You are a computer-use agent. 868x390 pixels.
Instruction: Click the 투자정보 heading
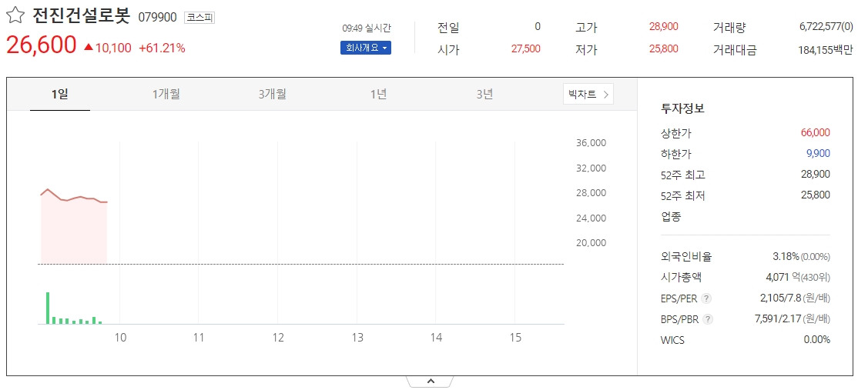coord(682,108)
